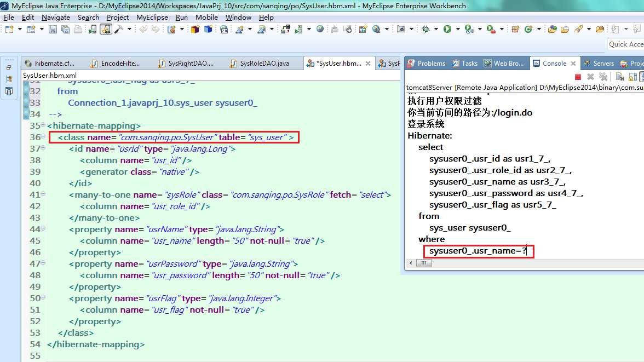Switch to the Tasks view tab
Viewport: 644px width, 362px height.
click(464, 64)
